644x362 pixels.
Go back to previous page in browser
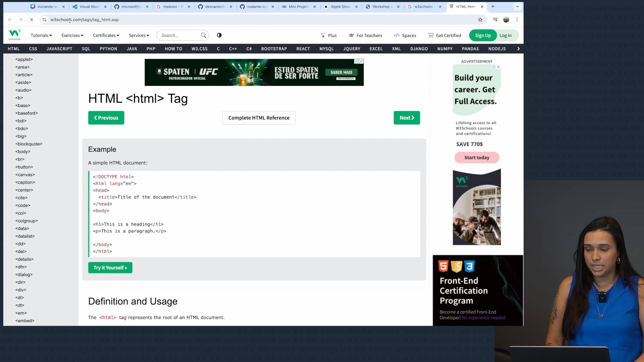10,20
